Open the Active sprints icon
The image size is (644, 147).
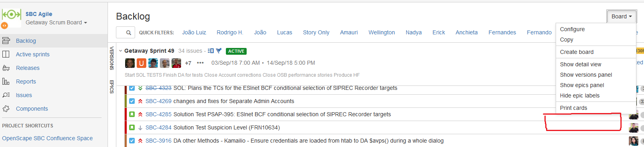pos(6,54)
